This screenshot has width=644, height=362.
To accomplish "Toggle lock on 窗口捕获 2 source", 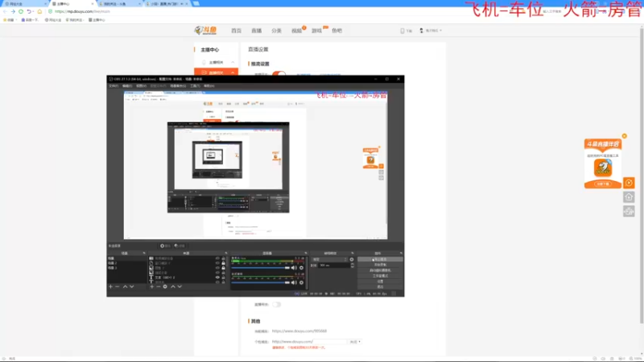I will 224,263.
